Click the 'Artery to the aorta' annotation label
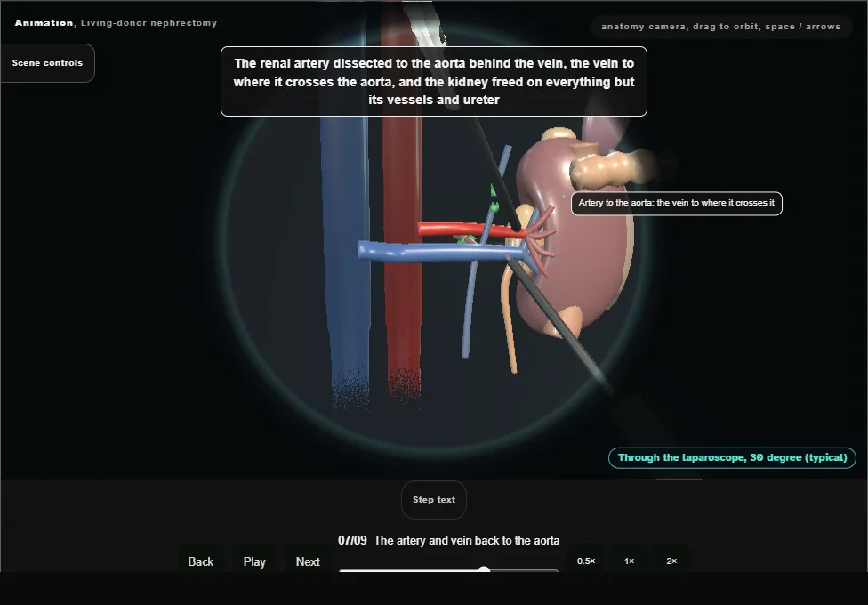 pos(677,204)
